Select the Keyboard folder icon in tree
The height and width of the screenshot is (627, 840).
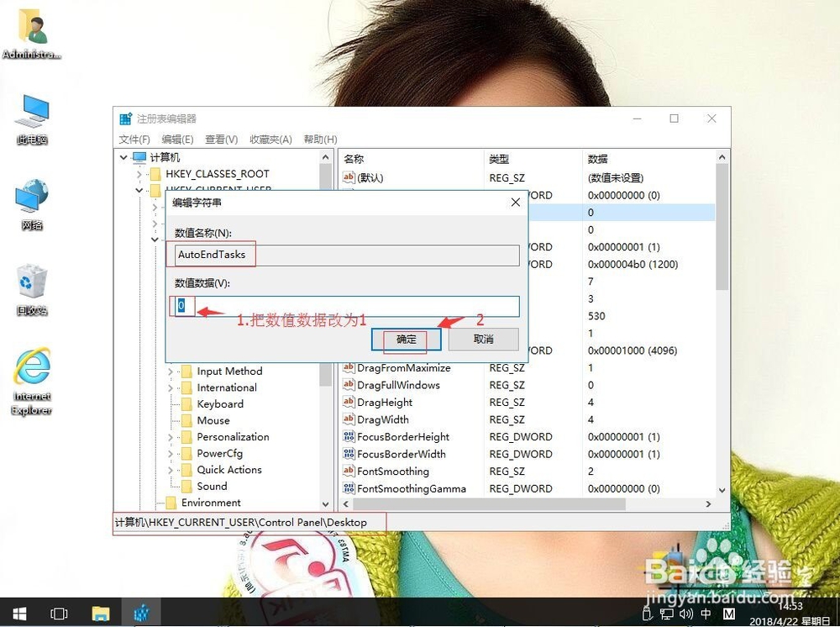(186, 404)
